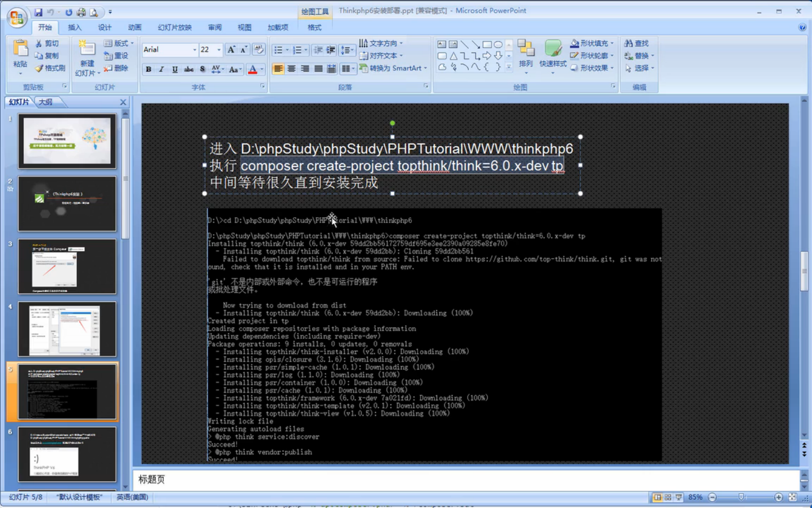Fit slide to window icon
Viewport: 812px width, 508px height.
click(x=792, y=497)
